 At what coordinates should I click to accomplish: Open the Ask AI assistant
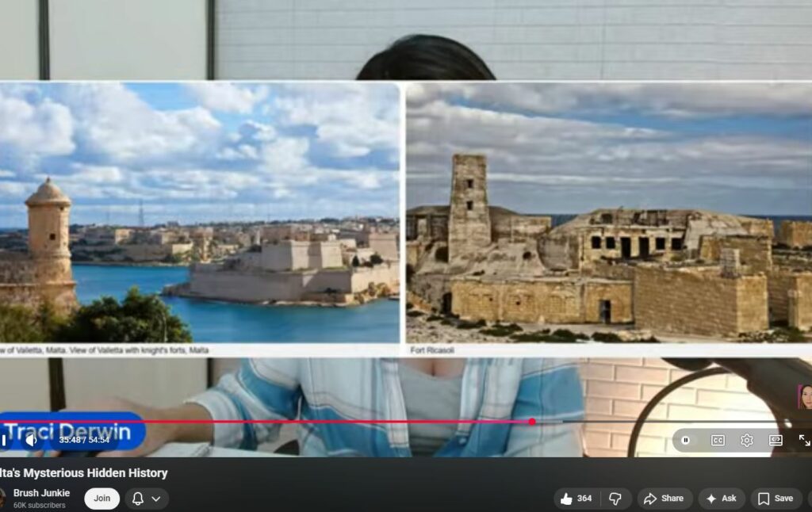pos(721,499)
